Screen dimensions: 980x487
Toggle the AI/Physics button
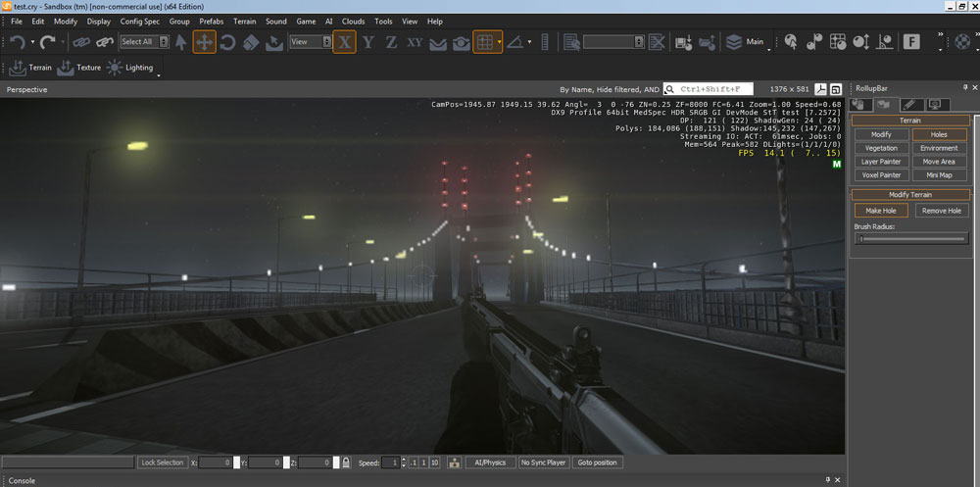tap(491, 463)
